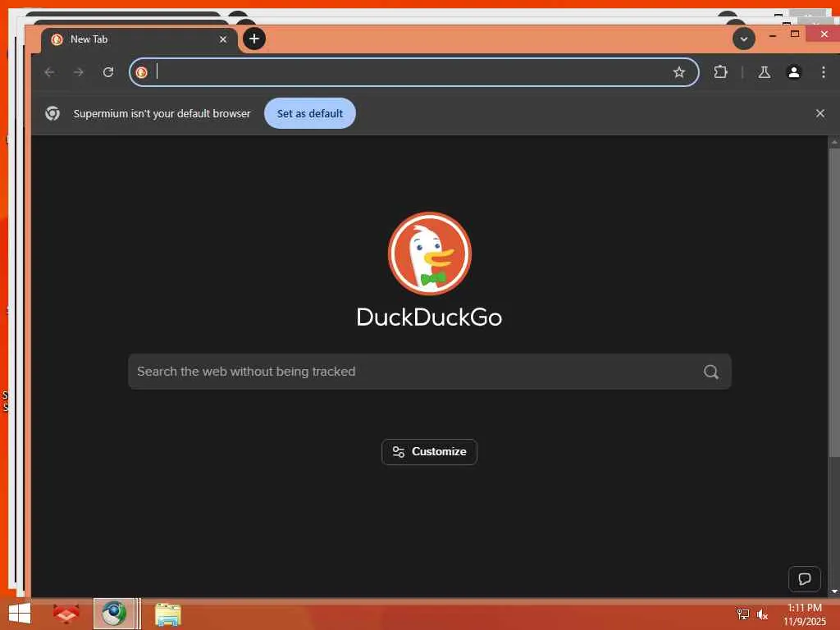Image resolution: width=840 pixels, height=630 pixels.
Task: Click the network tray icon
Action: 743,614
